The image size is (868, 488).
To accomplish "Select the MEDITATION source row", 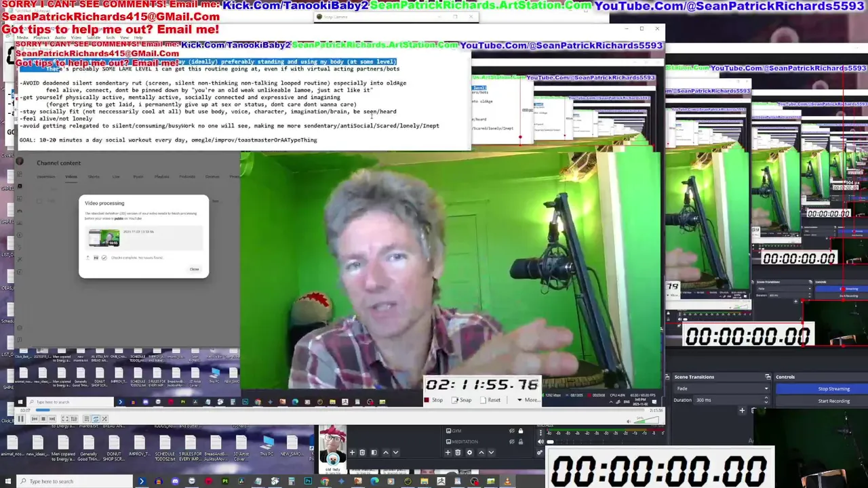I will tap(486, 442).
